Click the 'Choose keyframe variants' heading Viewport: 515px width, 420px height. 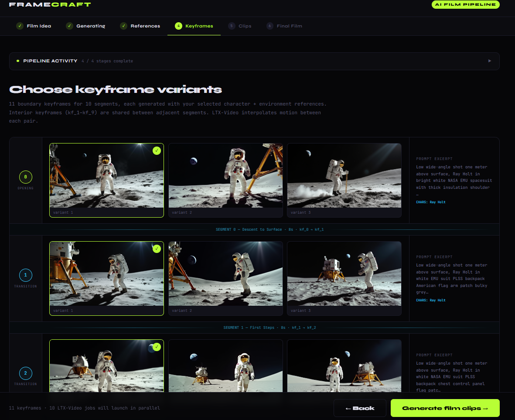[116, 90]
